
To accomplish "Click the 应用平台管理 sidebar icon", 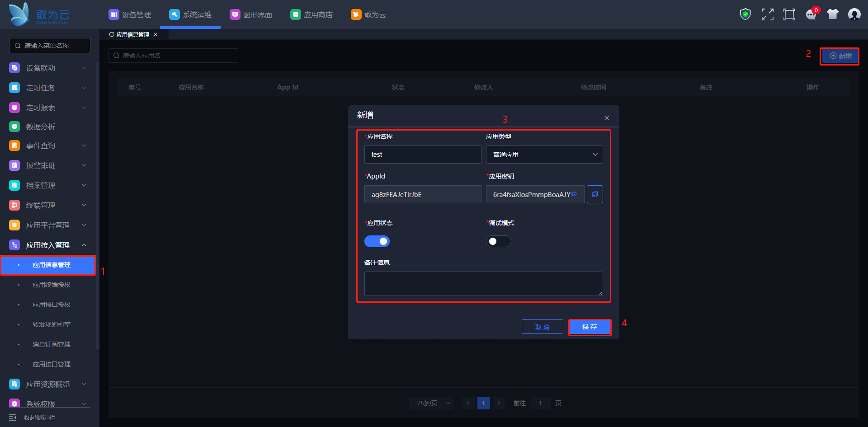I will pos(14,225).
